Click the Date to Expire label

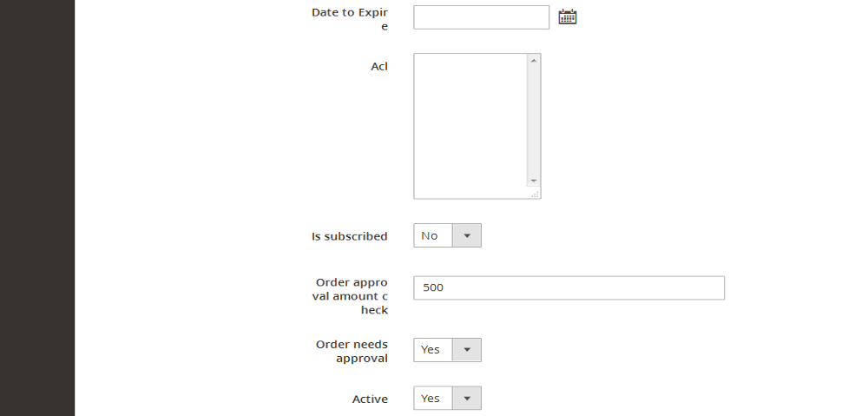(350, 19)
